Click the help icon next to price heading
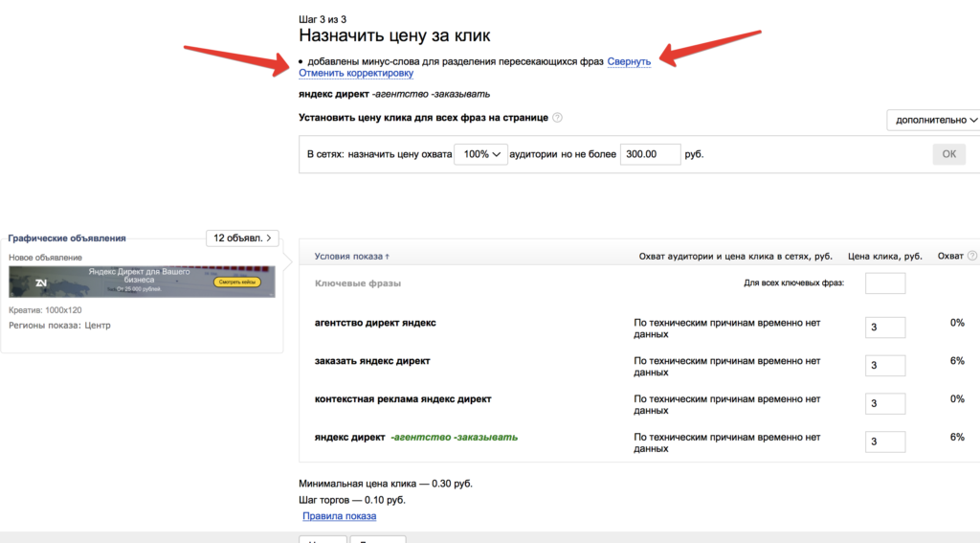 tap(558, 118)
